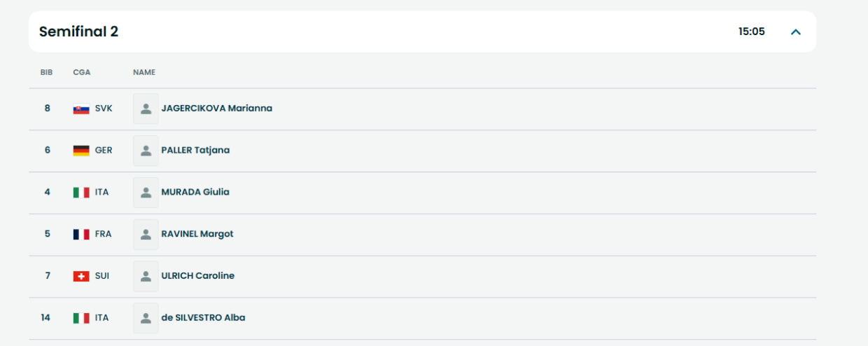Viewport: 868px width, 346px height.
Task: Click the Switzerland flag icon
Action: click(x=81, y=276)
